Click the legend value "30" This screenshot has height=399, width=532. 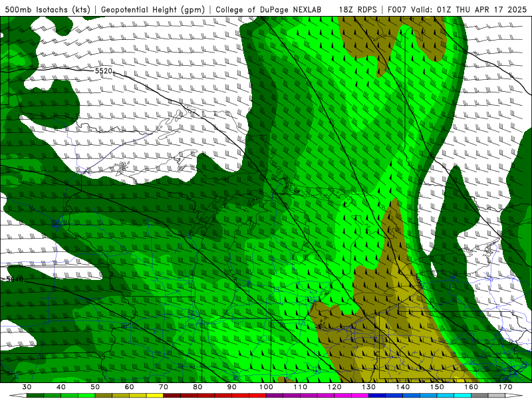pos(27,387)
